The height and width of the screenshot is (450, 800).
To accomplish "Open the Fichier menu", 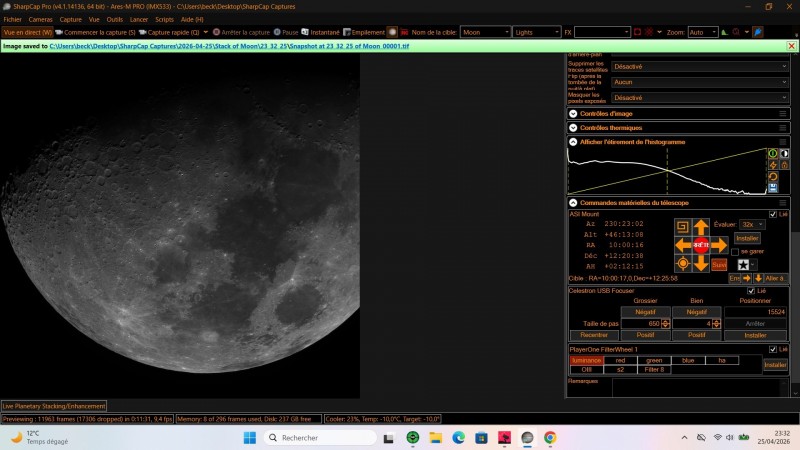I will coord(13,19).
